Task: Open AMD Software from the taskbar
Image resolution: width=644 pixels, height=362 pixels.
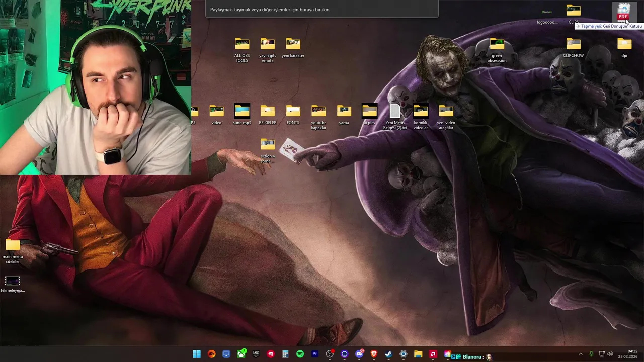Action: (433, 354)
